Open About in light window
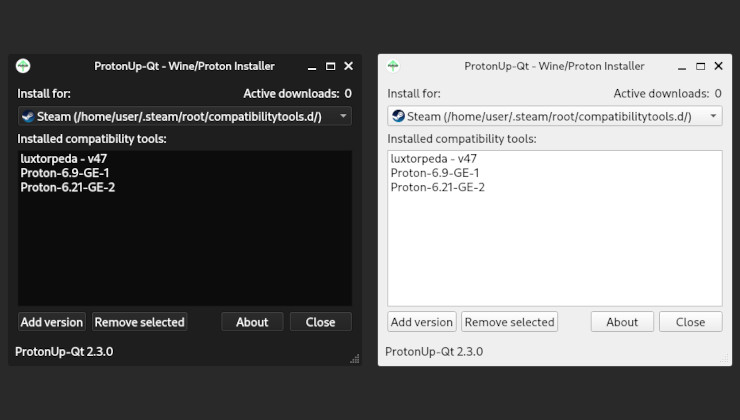 click(x=622, y=322)
